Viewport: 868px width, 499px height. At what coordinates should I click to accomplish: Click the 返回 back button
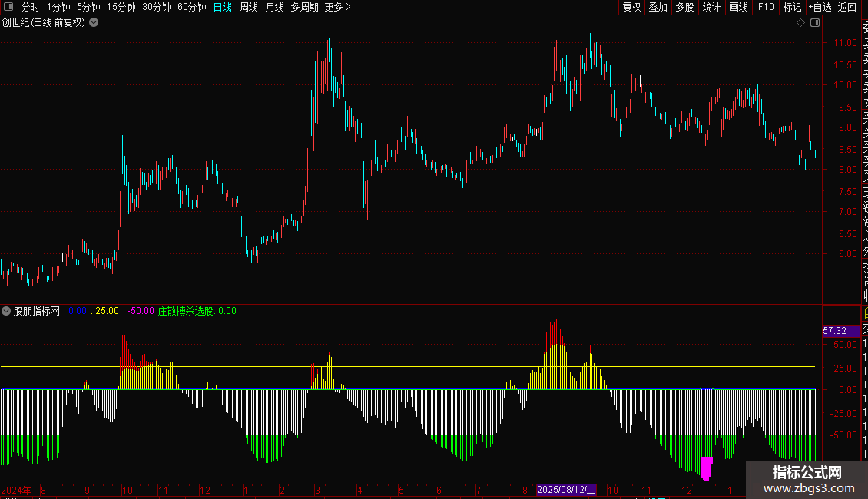847,7
